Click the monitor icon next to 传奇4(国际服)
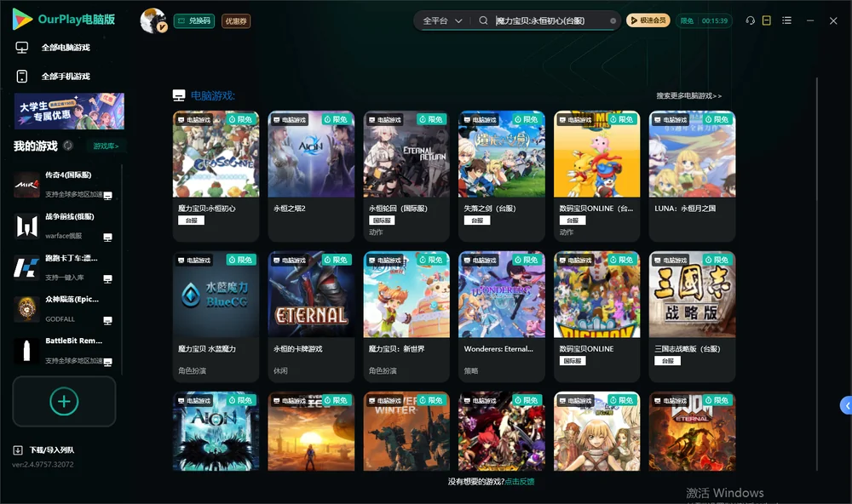The width and height of the screenshot is (852, 504). pyautogui.click(x=107, y=196)
